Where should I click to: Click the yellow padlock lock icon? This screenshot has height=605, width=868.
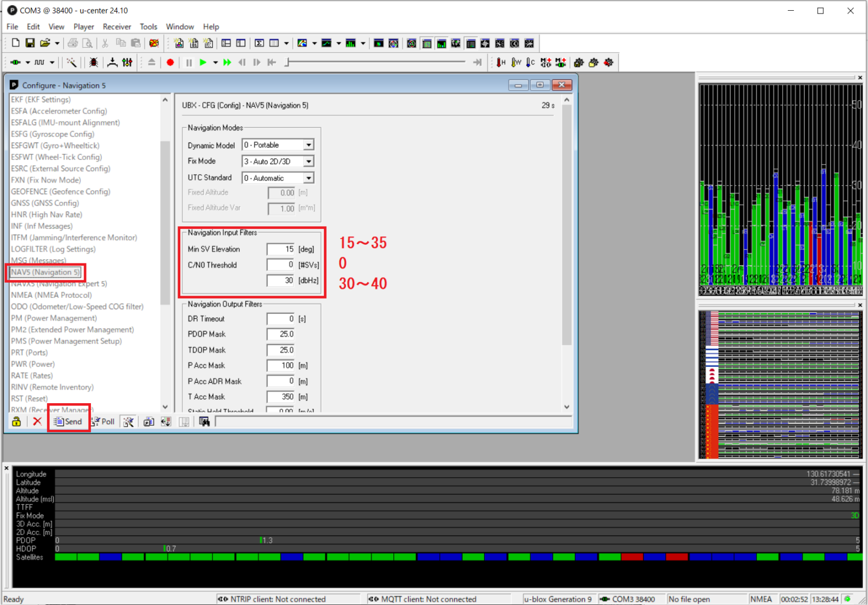coord(16,422)
